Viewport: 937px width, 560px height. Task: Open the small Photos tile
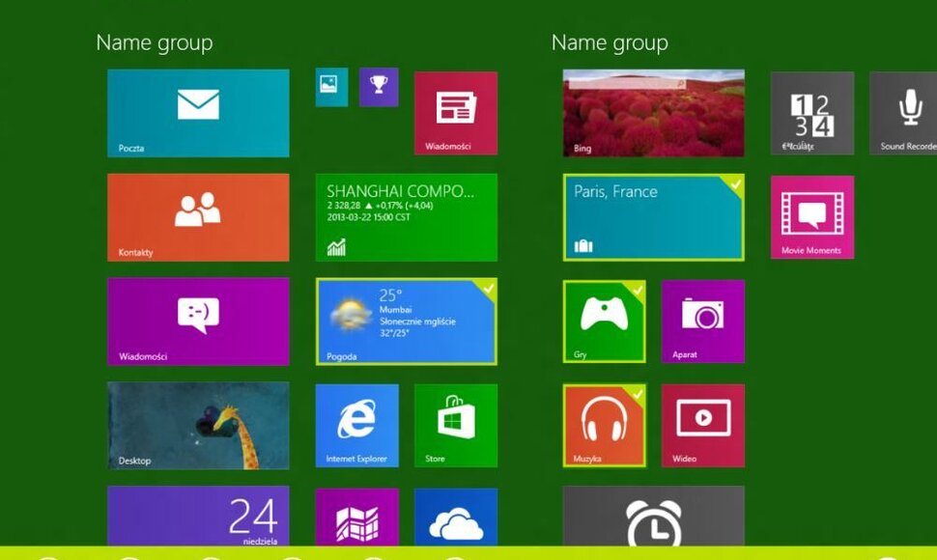tap(331, 87)
